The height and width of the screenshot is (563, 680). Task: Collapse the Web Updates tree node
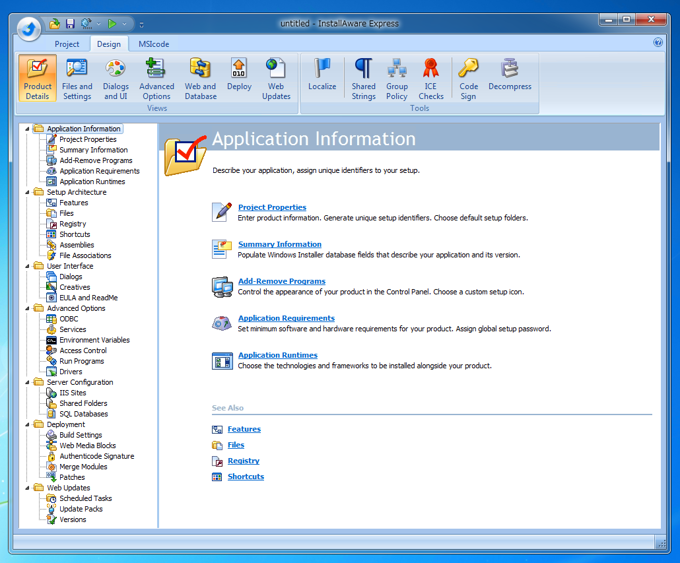pyautogui.click(x=27, y=488)
